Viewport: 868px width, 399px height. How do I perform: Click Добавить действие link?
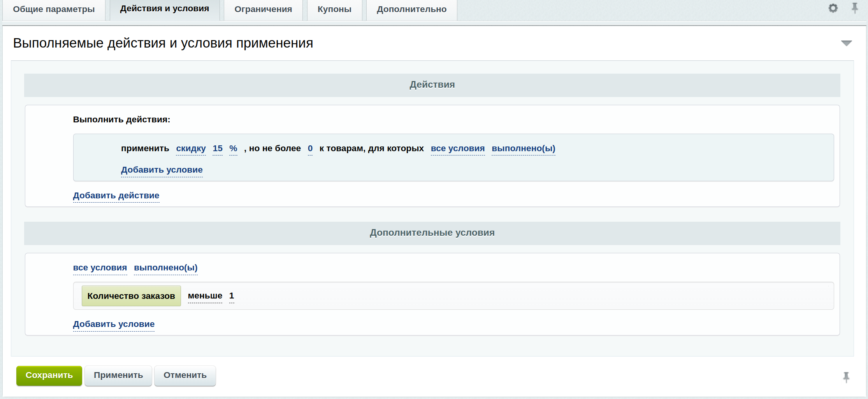[x=116, y=196]
